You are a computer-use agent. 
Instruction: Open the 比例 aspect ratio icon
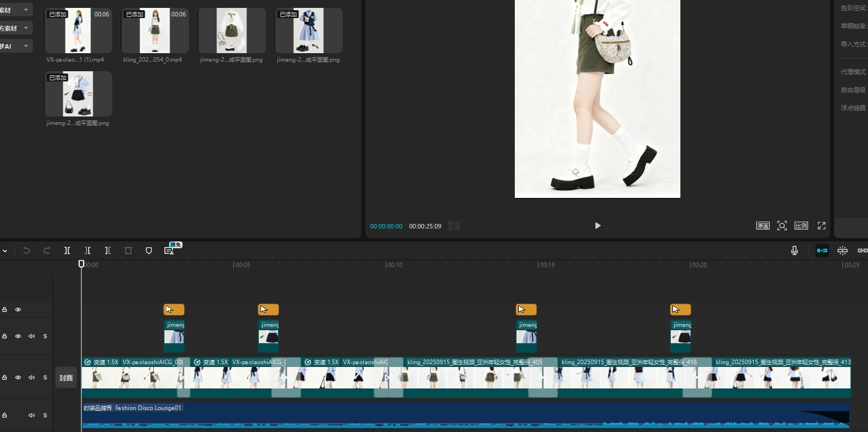[x=801, y=226]
